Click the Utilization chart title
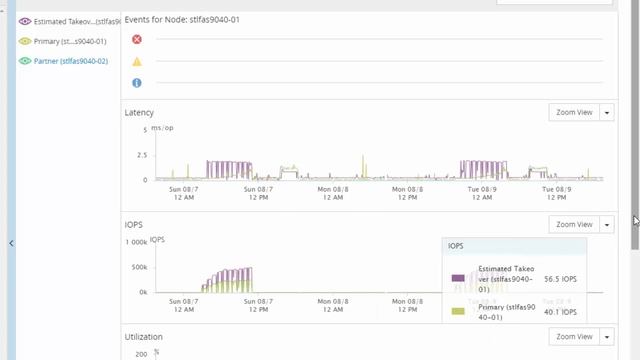 click(x=144, y=337)
